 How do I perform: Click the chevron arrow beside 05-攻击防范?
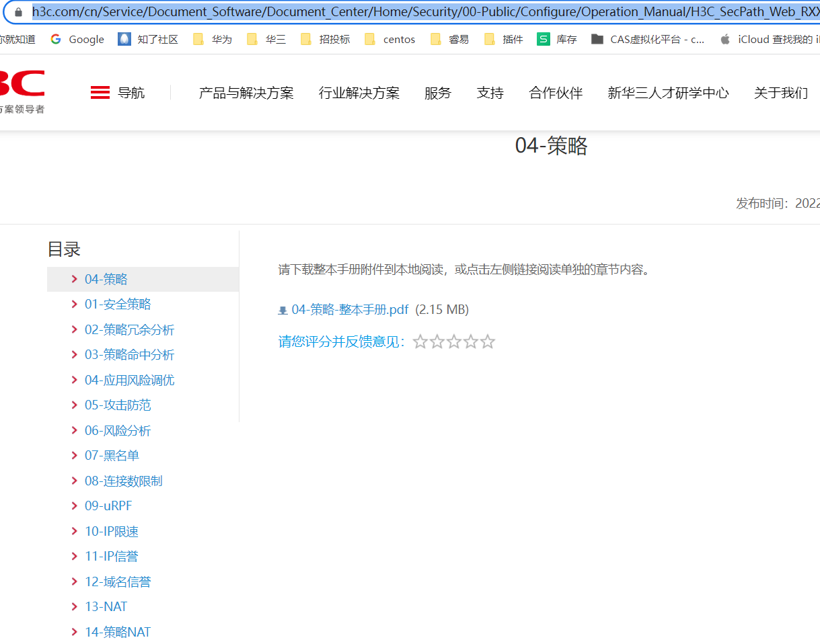[74, 405]
